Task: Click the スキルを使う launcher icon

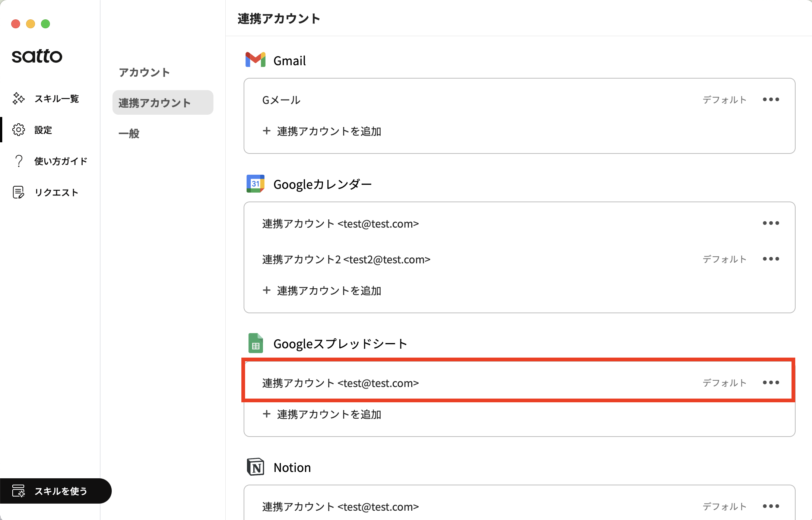Action: coord(19,491)
